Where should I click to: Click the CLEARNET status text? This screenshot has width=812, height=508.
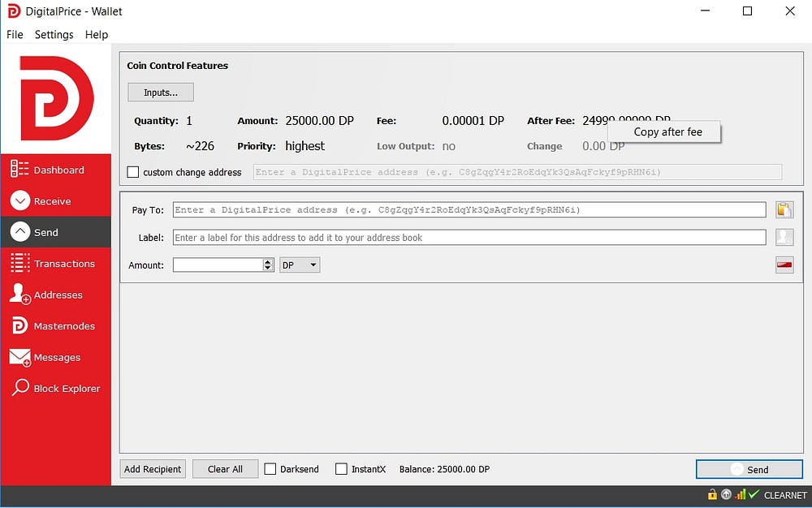point(785,495)
